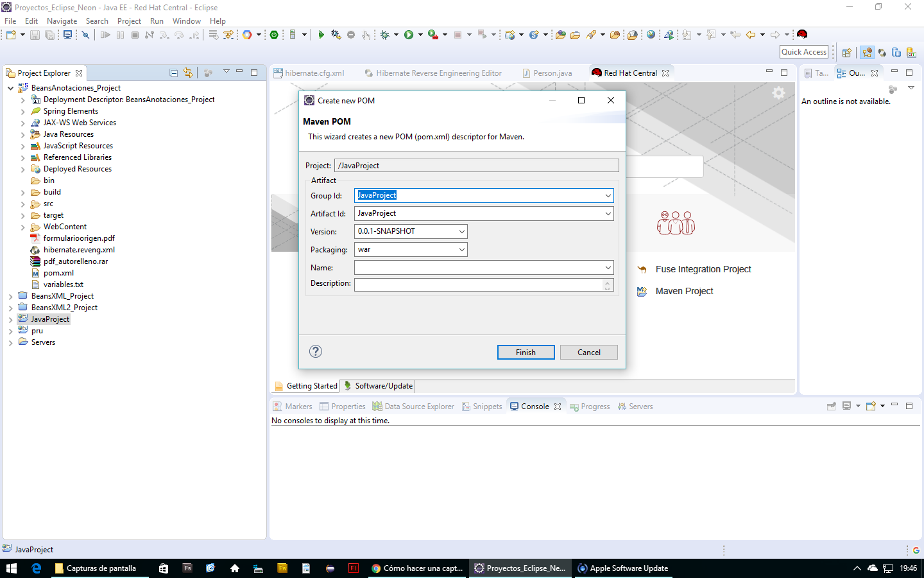Image resolution: width=924 pixels, height=578 pixels.
Task: Open Chrome taskbar item Cómo hacer una capt...
Action: pyautogui.click(x=417, y=568)
